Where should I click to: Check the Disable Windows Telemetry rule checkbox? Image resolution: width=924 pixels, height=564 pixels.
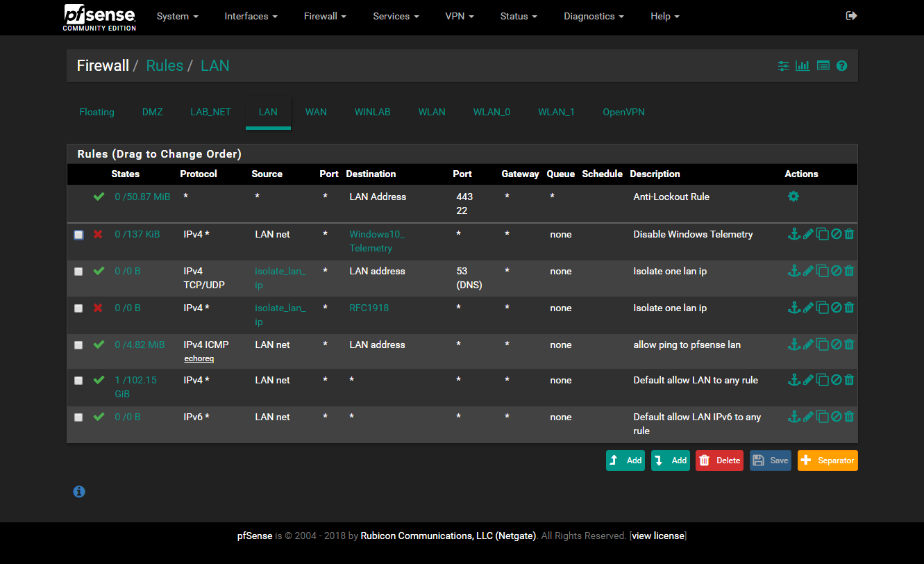click(78, 235)
